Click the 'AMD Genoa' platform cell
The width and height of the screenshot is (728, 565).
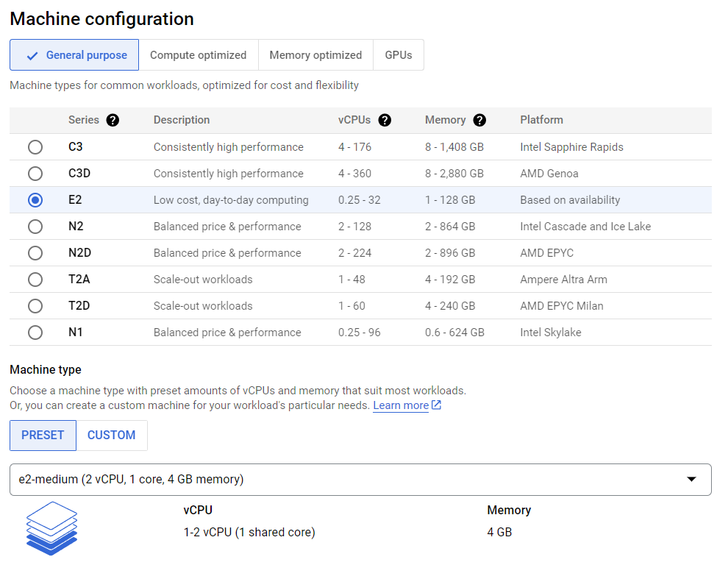[549, 174]
